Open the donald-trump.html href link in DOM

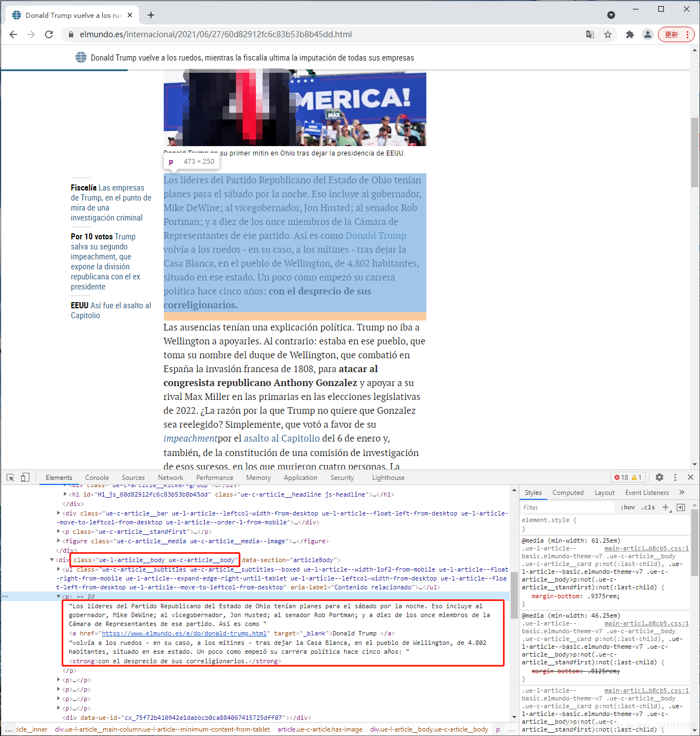click(184, 633)
